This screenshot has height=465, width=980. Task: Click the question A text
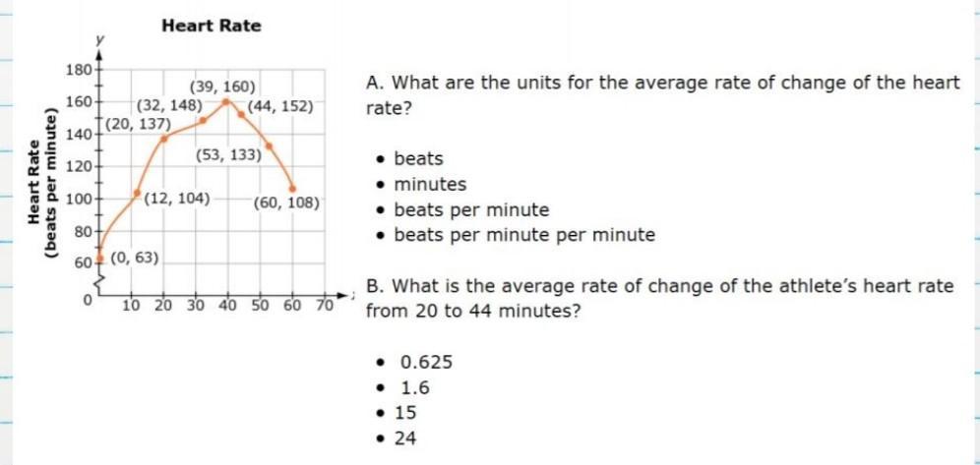point(662,95)
